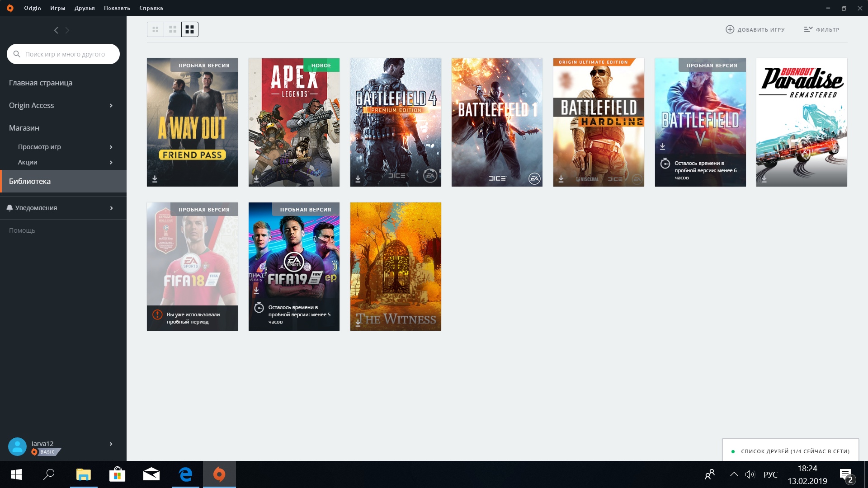Click the larva12 profile avatar
868x488 pixels.
18,447
